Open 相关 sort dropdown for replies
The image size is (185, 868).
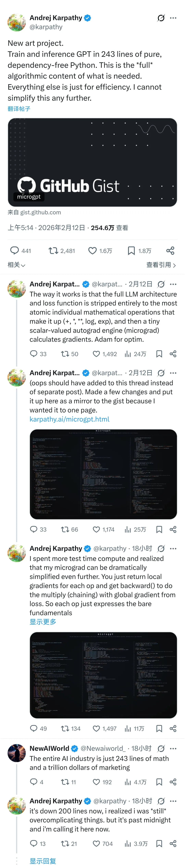pos(16,265)
